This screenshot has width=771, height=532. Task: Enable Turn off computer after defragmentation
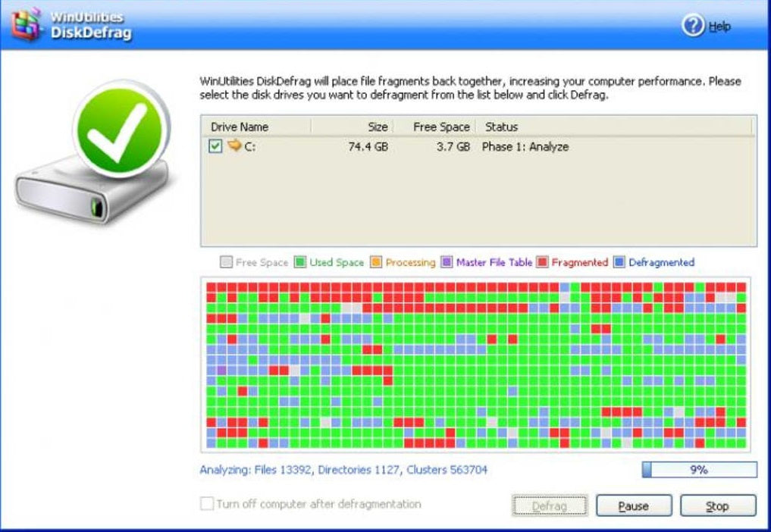tap(207, 504)
